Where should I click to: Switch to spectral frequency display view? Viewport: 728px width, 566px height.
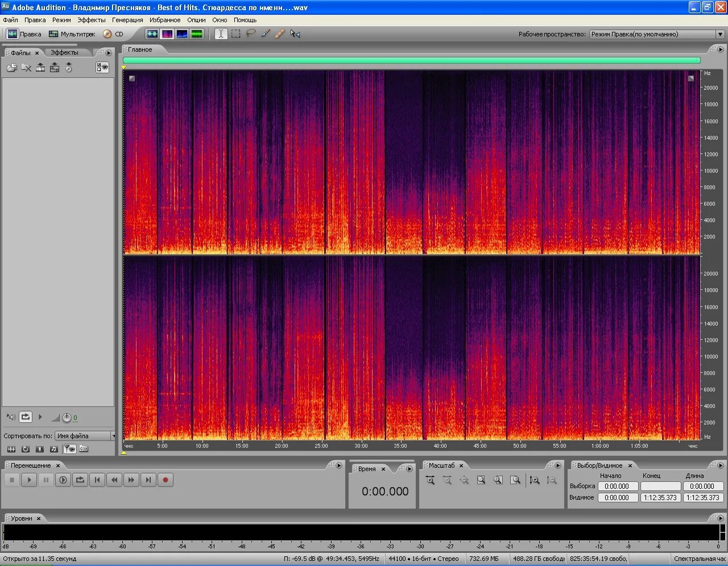click(167, 34)
